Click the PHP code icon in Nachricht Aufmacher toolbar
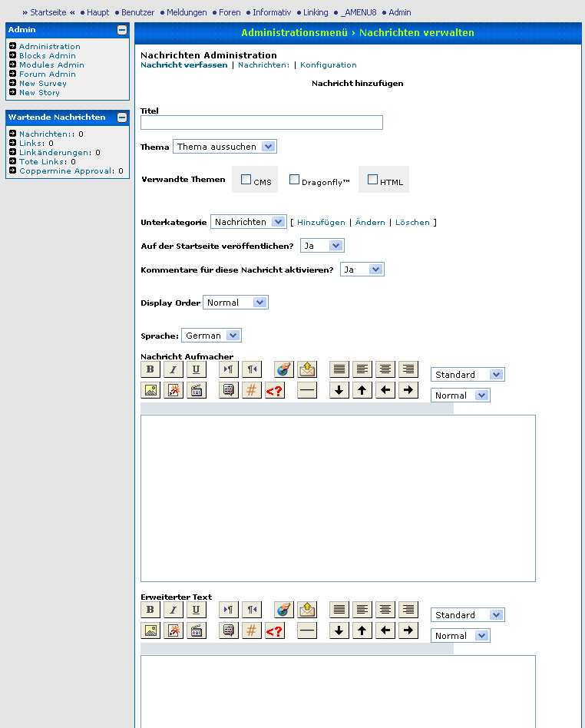The width and height of the screenshot is (585, 728). pos(274,390)
